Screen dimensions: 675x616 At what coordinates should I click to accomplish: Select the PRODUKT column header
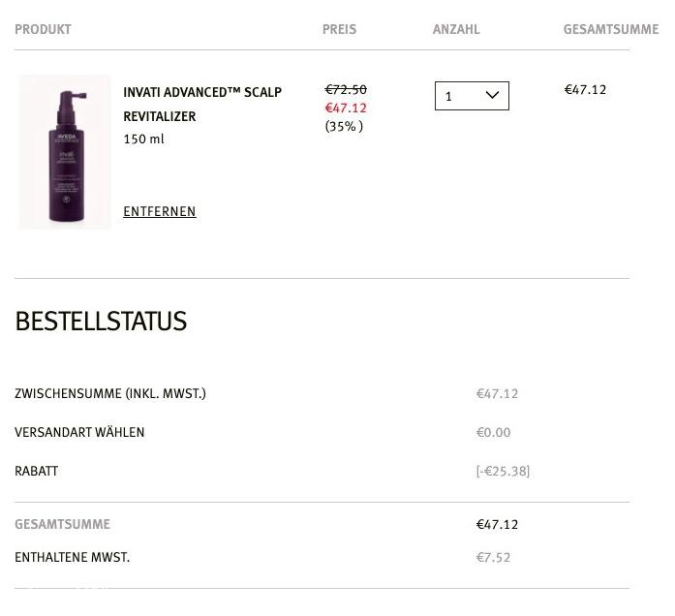point(43,29)
